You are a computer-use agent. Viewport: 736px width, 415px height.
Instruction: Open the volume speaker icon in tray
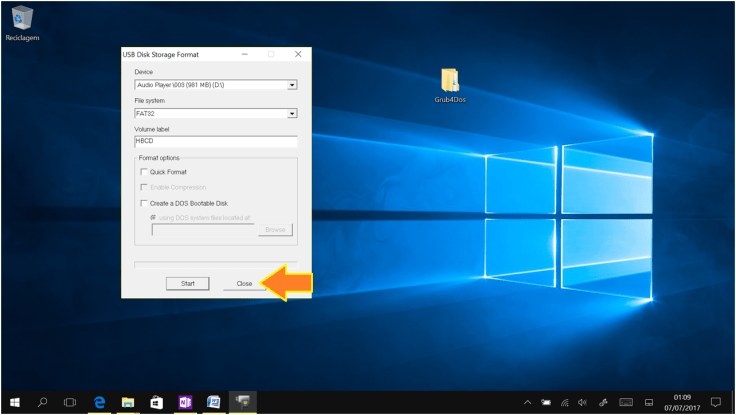click(x=581, y=402)
